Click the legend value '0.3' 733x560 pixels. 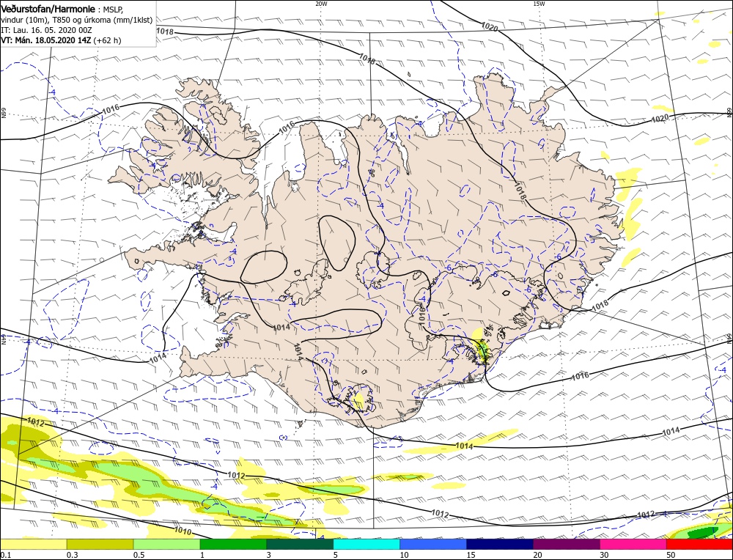click(x=72, y=555)
